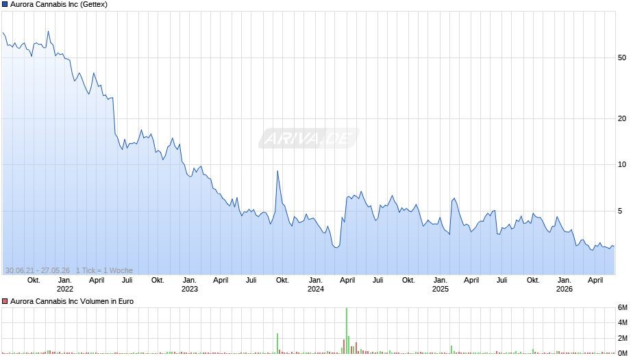The image size is (644, 360).
Task: Click the 'Jan. 2022' x-axis label
Action: (x=65, y=285)
